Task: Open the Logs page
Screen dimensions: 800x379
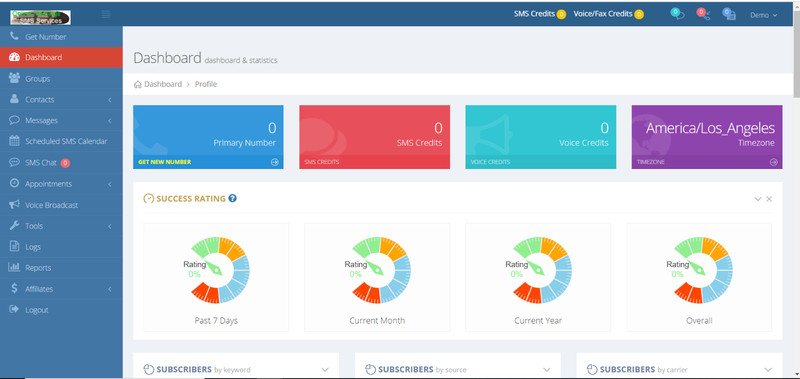Action: click(x=61, y=247)
